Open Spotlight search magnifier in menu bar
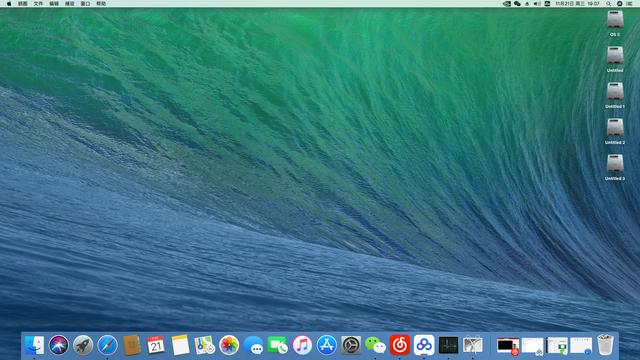 coord(609,4)
